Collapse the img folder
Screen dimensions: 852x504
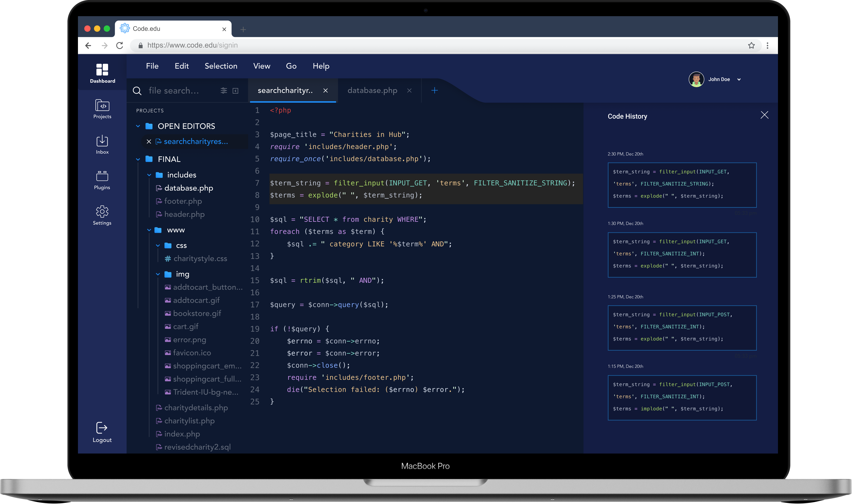tap(158, 274)
